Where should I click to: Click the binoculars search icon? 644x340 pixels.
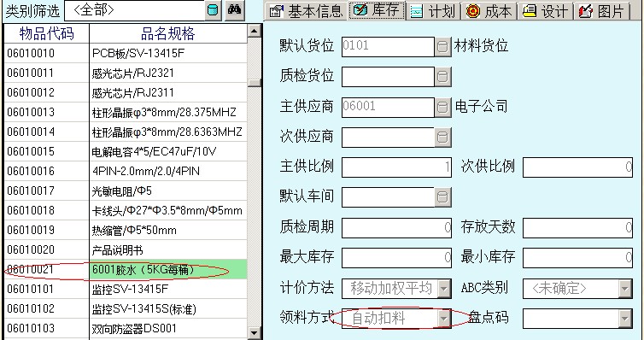click(x=235, y=10)
